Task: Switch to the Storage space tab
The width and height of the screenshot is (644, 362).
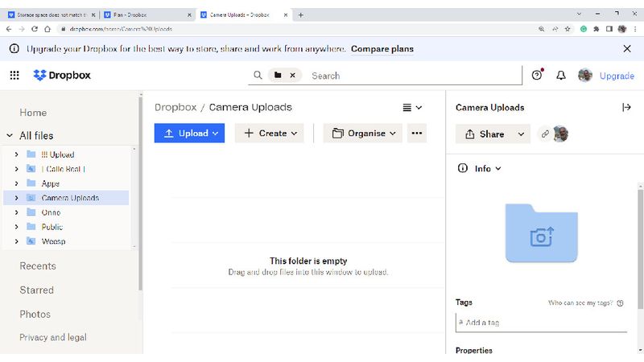Action: (51, 14)
